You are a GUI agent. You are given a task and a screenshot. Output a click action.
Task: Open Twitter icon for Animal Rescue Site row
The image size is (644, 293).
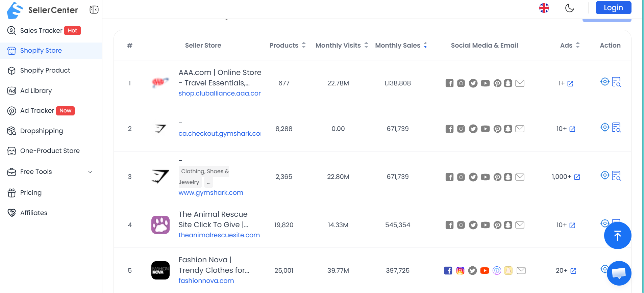click(473, 225)
